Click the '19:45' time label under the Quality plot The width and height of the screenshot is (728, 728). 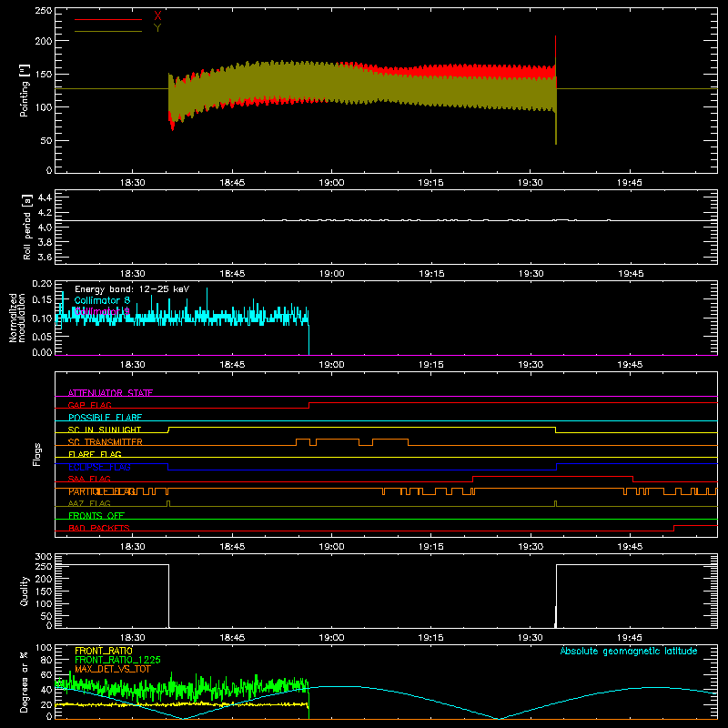tap(630, 638)
